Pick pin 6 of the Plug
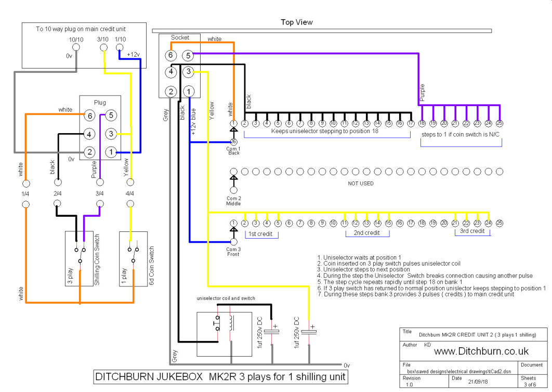The height and width of the screenshot is (392, 552). [x=89, y=115]
